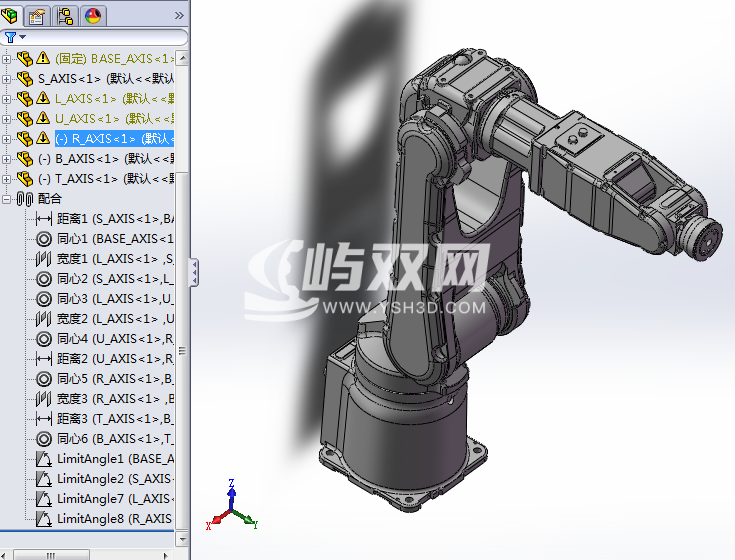Click concentric mate icon for 同心6
The image size is (735, 560).
tap(44, 439)
